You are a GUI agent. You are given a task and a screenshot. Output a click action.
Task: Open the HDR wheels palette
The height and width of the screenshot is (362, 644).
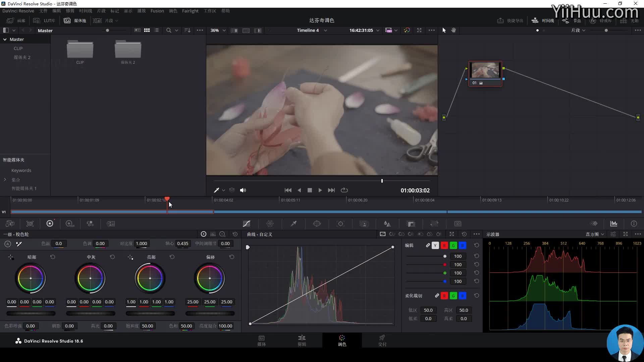click(70, 224)
